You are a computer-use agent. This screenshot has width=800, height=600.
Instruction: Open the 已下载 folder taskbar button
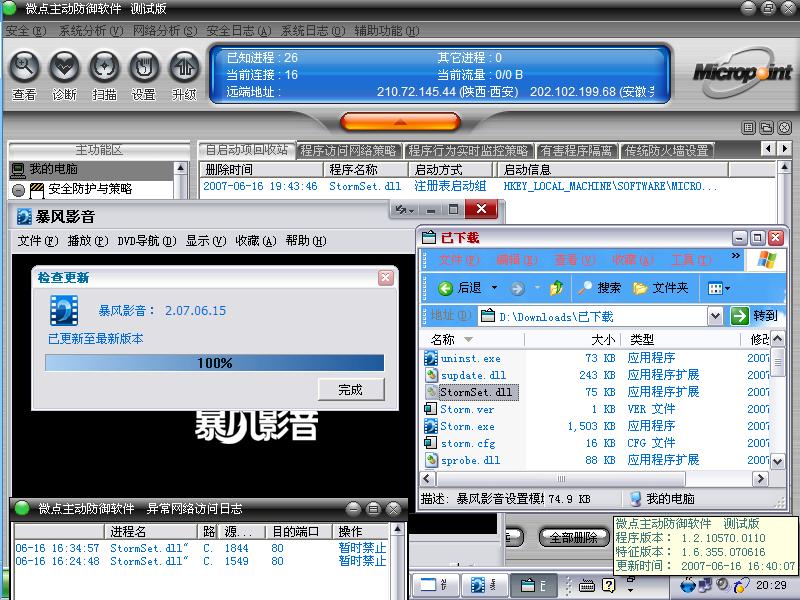534,586
